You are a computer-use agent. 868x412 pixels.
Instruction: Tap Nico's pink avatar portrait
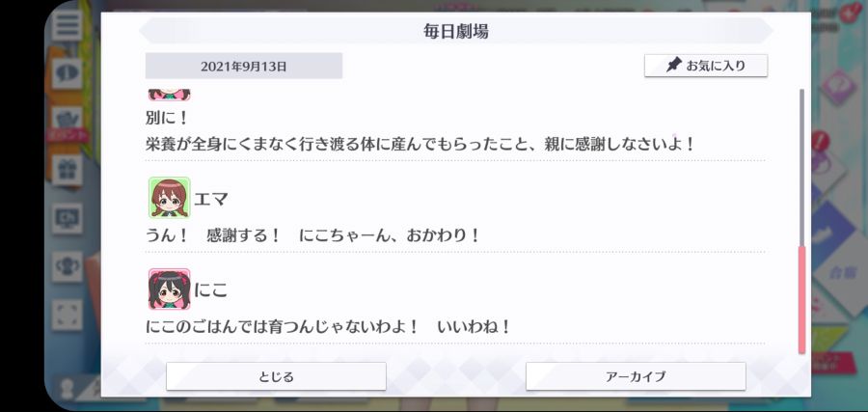point(170,289)
